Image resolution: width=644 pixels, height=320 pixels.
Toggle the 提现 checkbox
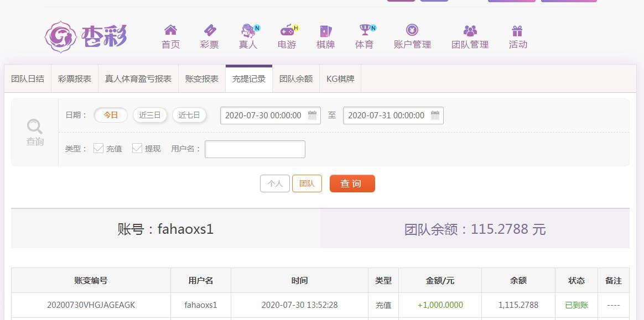tap(137, 148)
